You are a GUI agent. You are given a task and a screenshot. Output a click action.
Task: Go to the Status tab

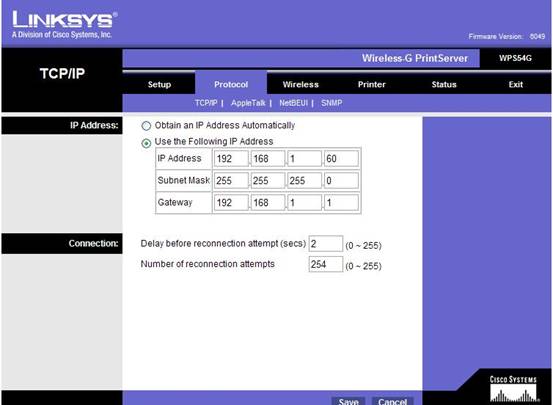444,84
